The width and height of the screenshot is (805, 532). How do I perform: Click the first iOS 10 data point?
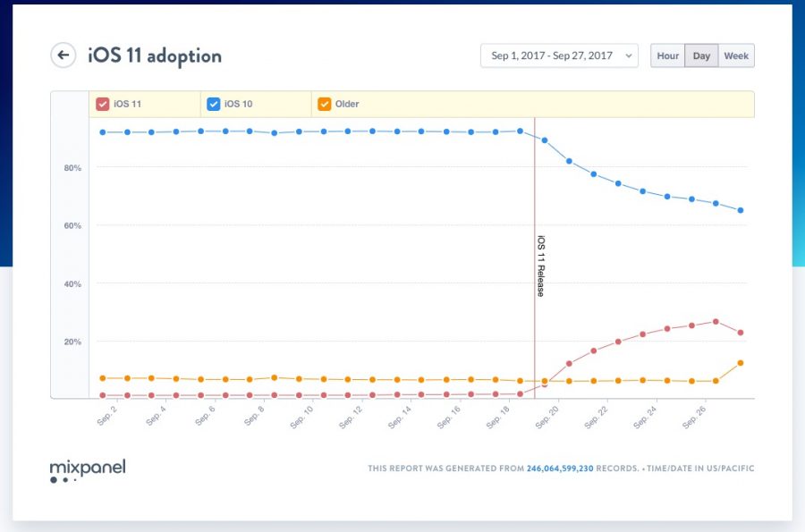point(103,132)
